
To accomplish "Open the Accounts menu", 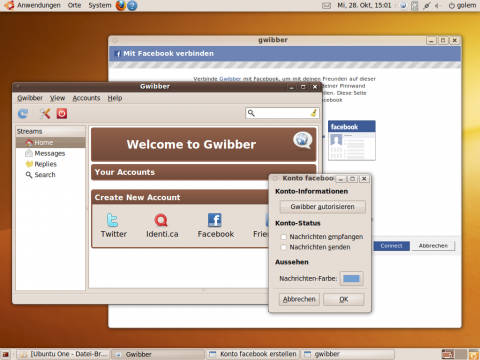I will pos(86,98).
